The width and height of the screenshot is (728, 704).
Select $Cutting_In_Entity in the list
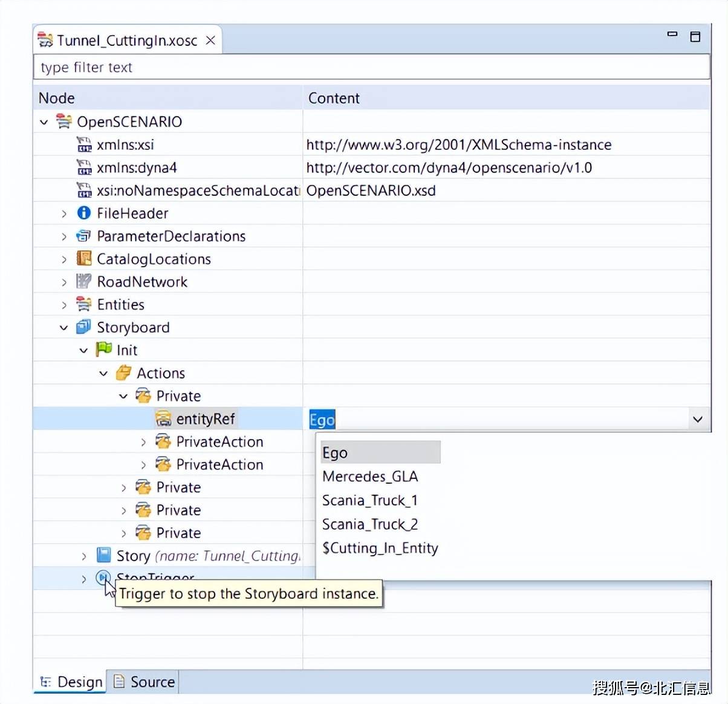click(x=380, y=548)
